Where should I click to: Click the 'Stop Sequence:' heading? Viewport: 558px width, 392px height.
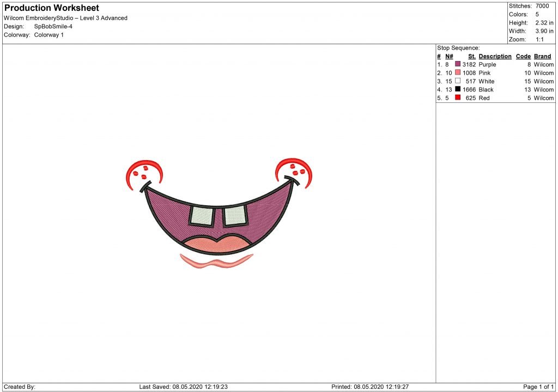458,48
